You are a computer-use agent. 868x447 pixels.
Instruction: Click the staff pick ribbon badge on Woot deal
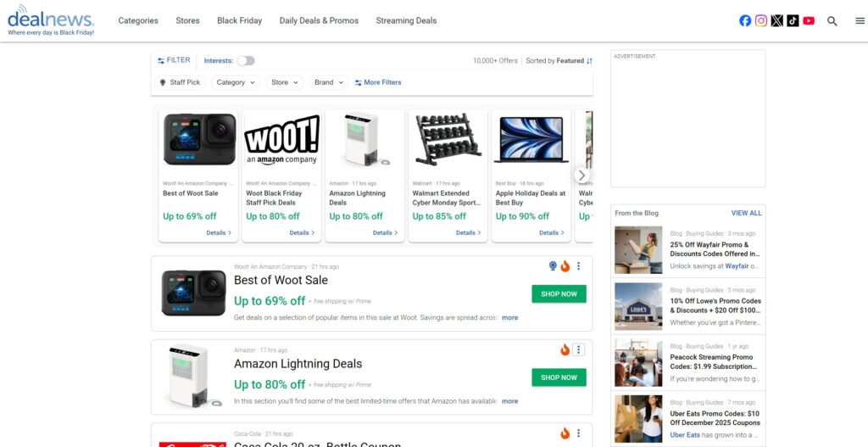[x=553, y=266]
